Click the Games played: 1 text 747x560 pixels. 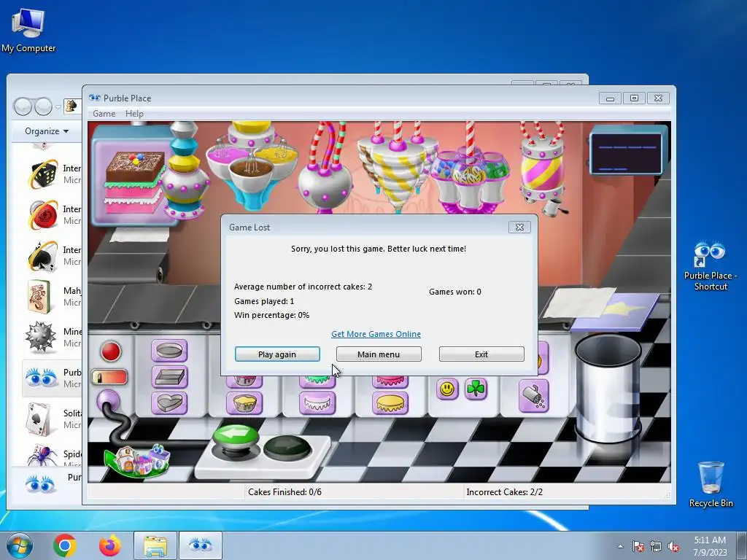(x=264, y=301)
